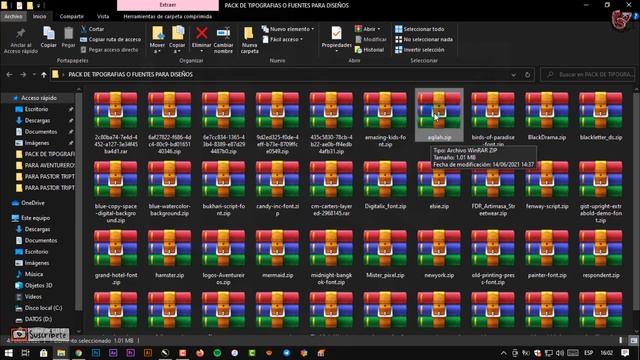Expand the address bar history dropdown
640x360 pixels.
(513, 75)
